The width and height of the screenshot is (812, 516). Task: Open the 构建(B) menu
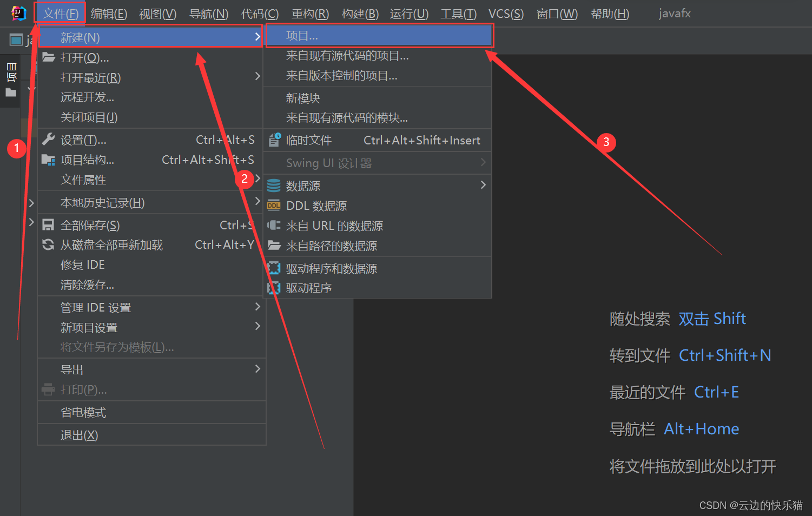[360, 14]
